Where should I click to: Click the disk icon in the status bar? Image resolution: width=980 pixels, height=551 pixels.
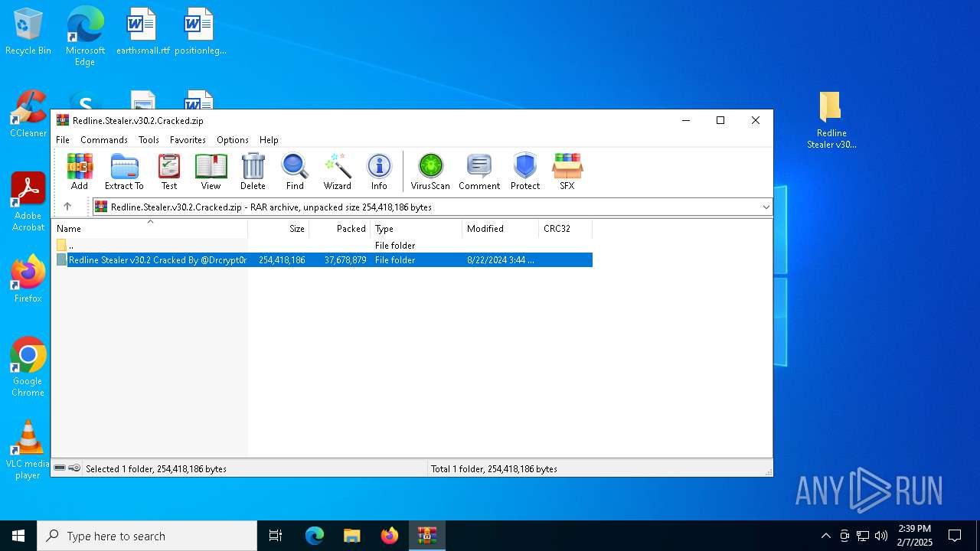click(60, 468)
